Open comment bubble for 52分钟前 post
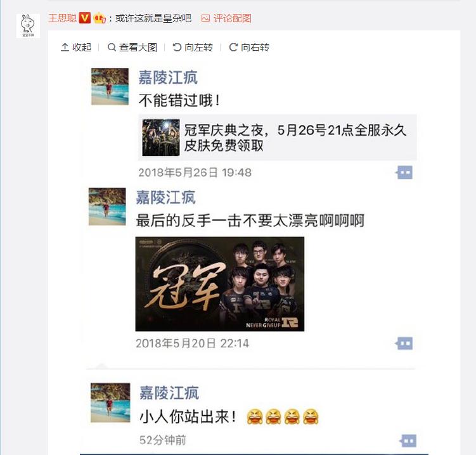Image resolution: width=476 pixels, height=455 pixels. (408, 440)
